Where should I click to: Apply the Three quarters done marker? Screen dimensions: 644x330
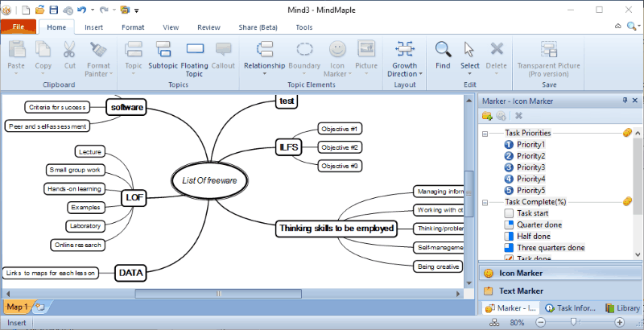tap(509, 248)
